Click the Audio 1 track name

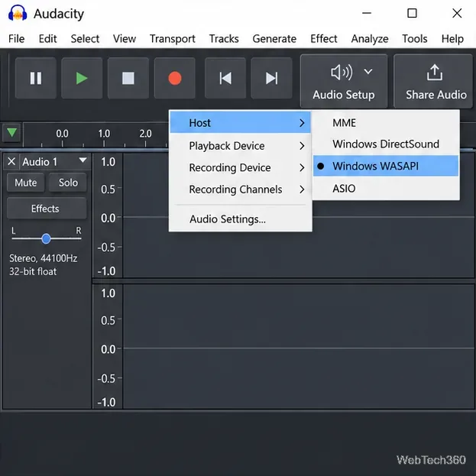click(40, 162)
